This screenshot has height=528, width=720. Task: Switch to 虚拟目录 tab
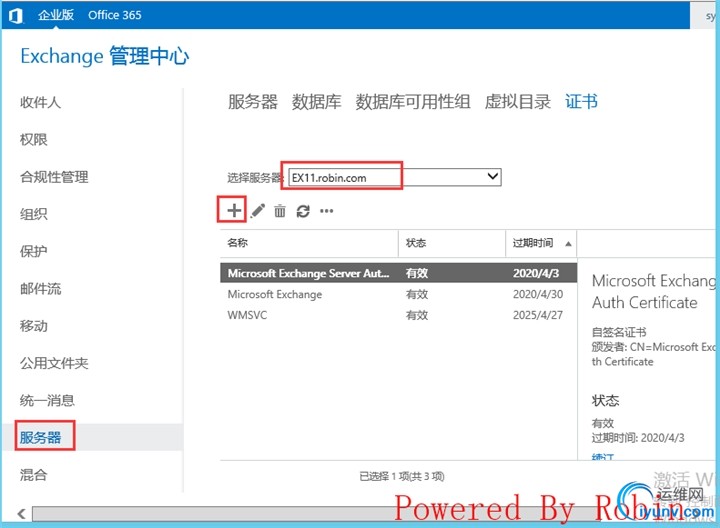pos(518,101)
